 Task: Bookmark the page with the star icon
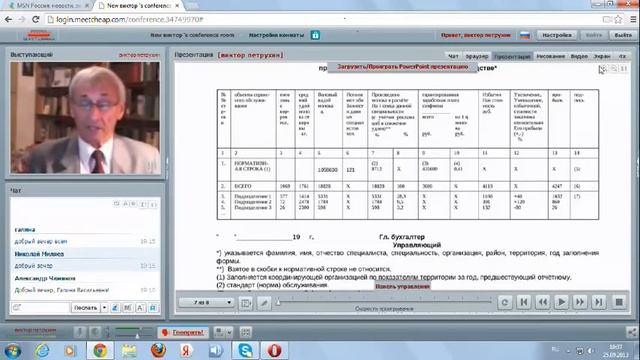[x=618, y=19]
